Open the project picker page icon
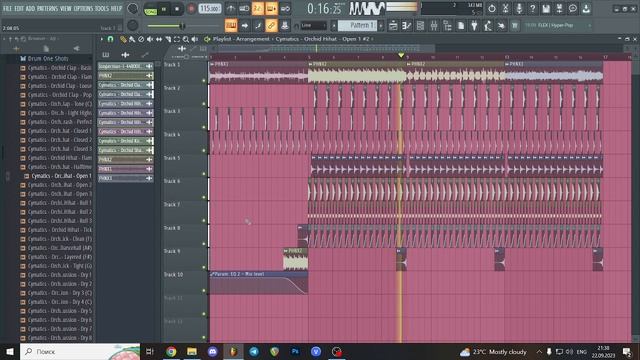 click(461, 26)
